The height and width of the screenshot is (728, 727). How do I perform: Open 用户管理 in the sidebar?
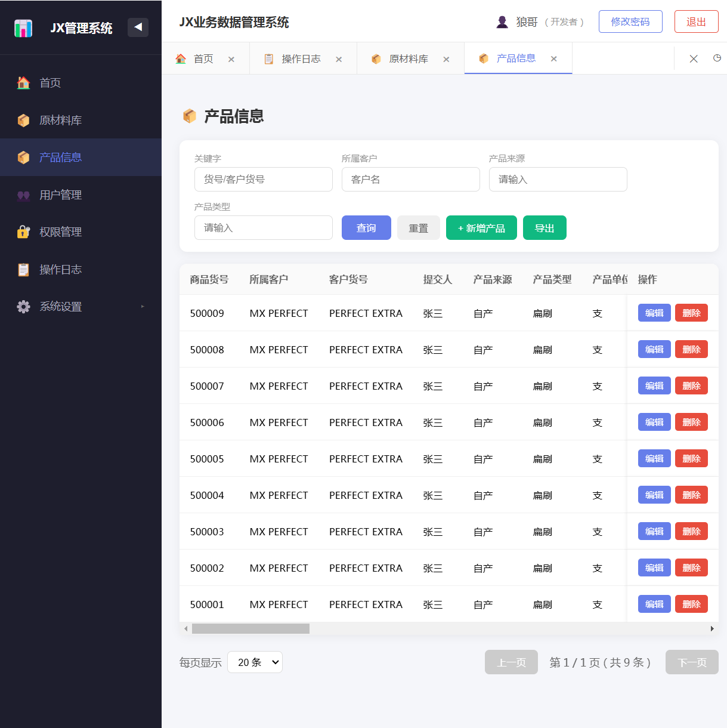tap(81, 195)
